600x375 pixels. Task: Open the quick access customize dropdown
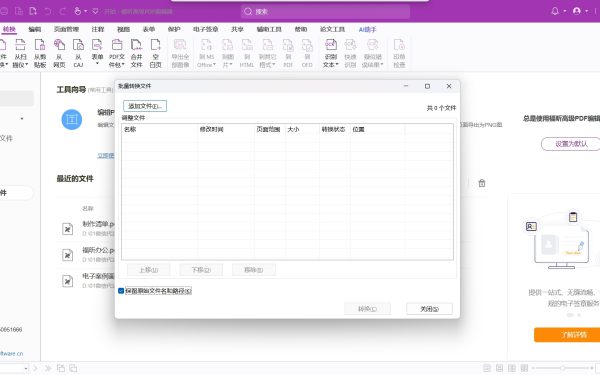pos(96,11)
